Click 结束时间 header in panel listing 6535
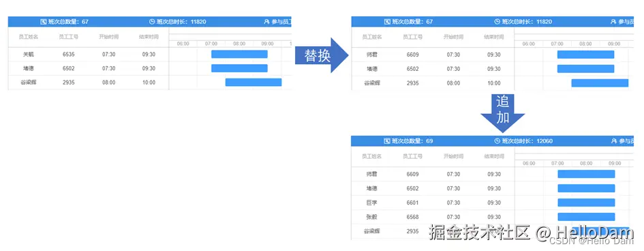Screen dimensions: 644x251 pos(149,37)
